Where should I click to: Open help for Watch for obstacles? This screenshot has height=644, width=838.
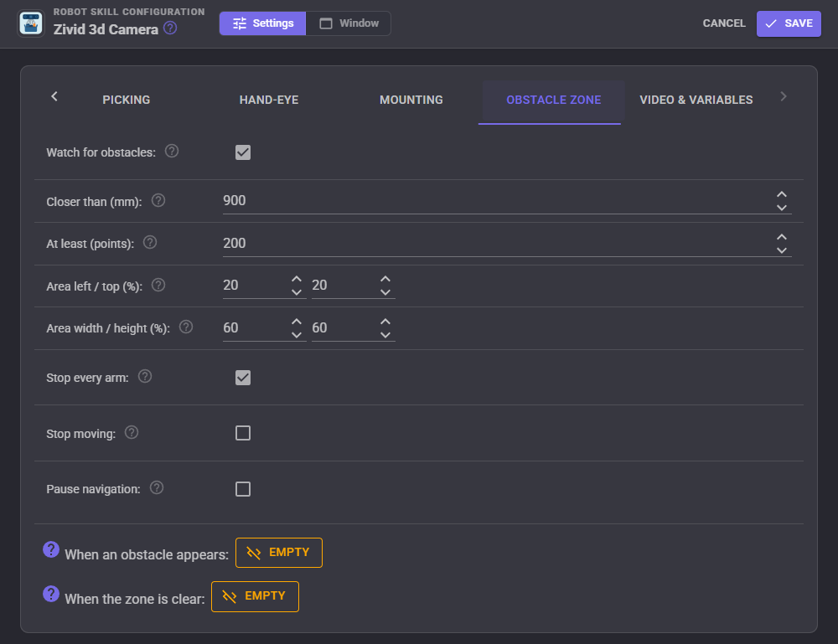click(172, 151)
